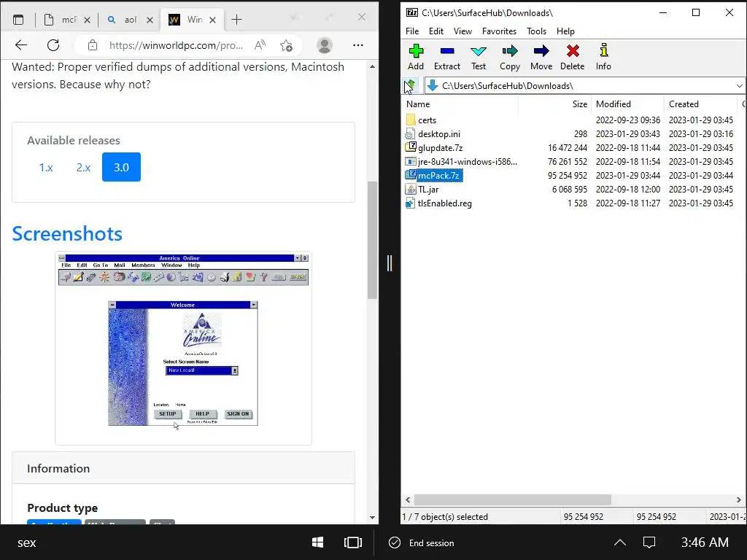Select the tlsEnabled.reg file icon
Screen dimensions: 747x560
coord(410,203)
